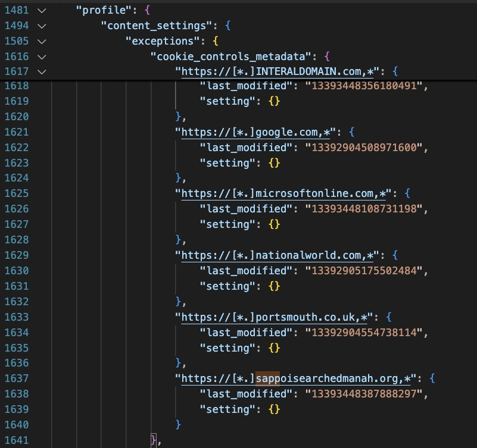This screenshot has width=477, height=448.
Task: Click "last_modified" key on line 1630
Action: coord(246,271)
